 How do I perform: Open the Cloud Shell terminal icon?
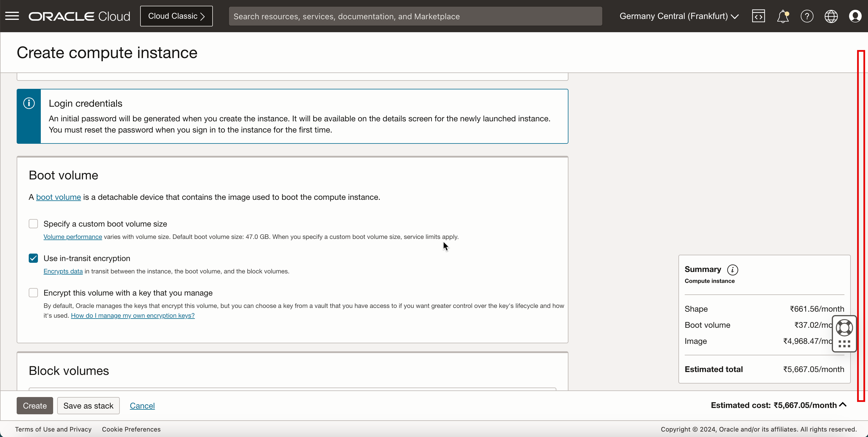tap(758, 16)
